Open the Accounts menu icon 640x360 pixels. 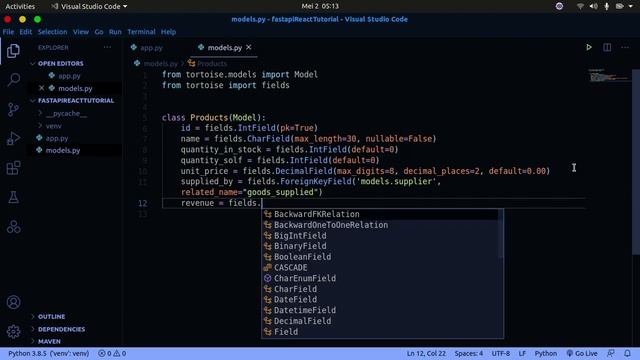(x=13, y=302)
